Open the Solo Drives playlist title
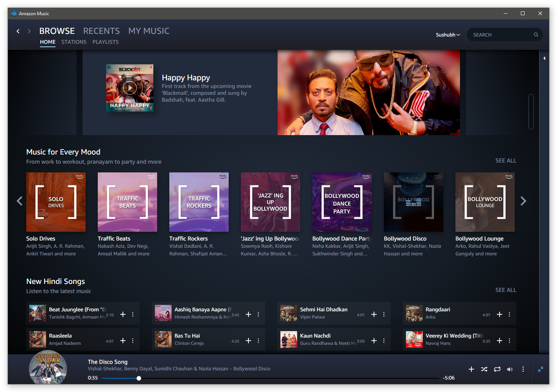This screenshot has height=392, width=557. [x=41, y=239]
